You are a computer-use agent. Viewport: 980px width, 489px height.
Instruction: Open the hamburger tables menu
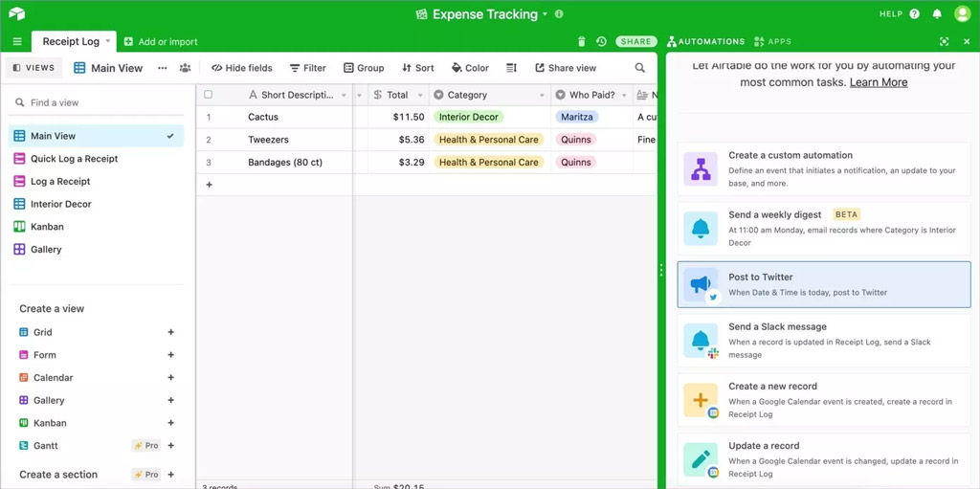(x=17, y=42)
